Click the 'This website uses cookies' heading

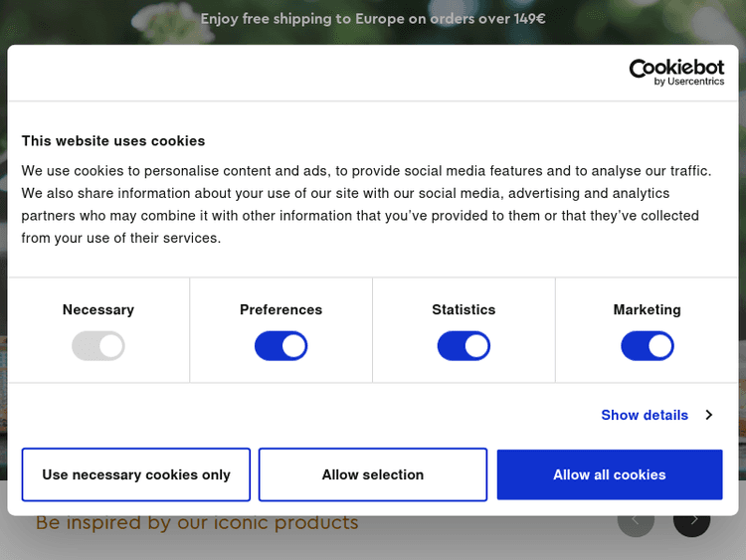click(x=113, y=141)
